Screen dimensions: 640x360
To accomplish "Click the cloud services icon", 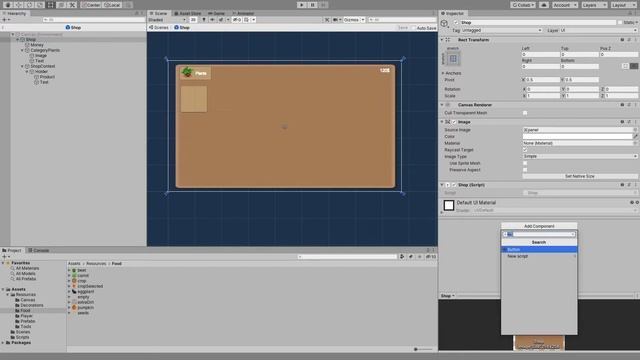I will pyautogui.click(x=544, y=5).
